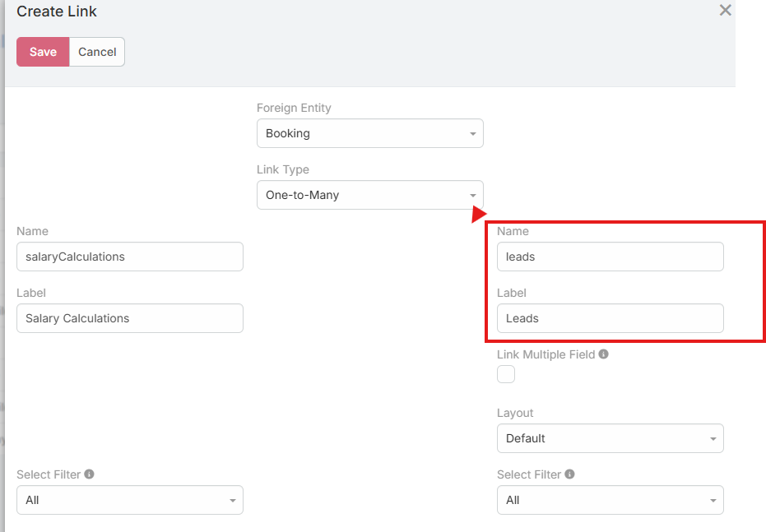766x532 pixels.
Task: Focus the Label field containing Salary Calculations
Action: point(129,318)
